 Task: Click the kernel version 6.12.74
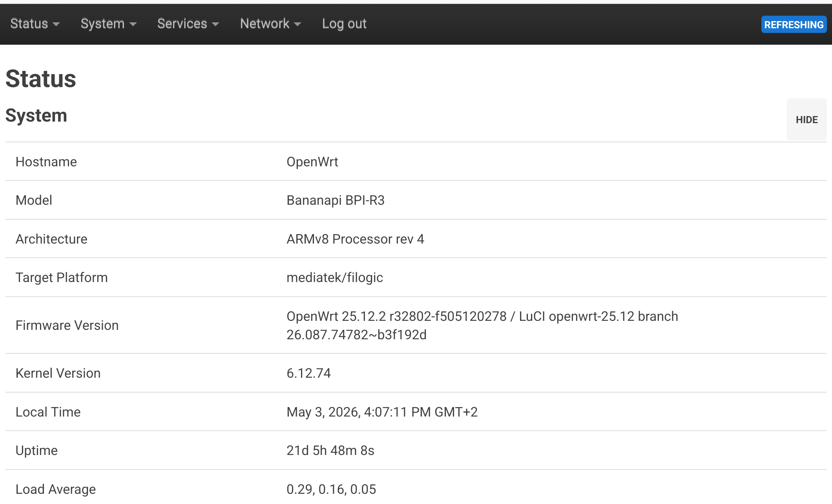[x=308, y=373]
